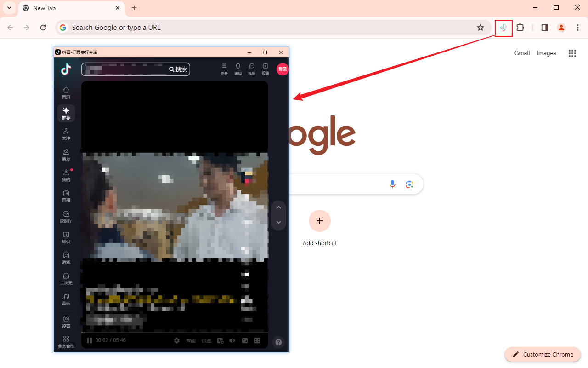Minimize the Douyin popup window
This screenshot has width=588, height=368.
pyautogui.click(x=249, y=52)
